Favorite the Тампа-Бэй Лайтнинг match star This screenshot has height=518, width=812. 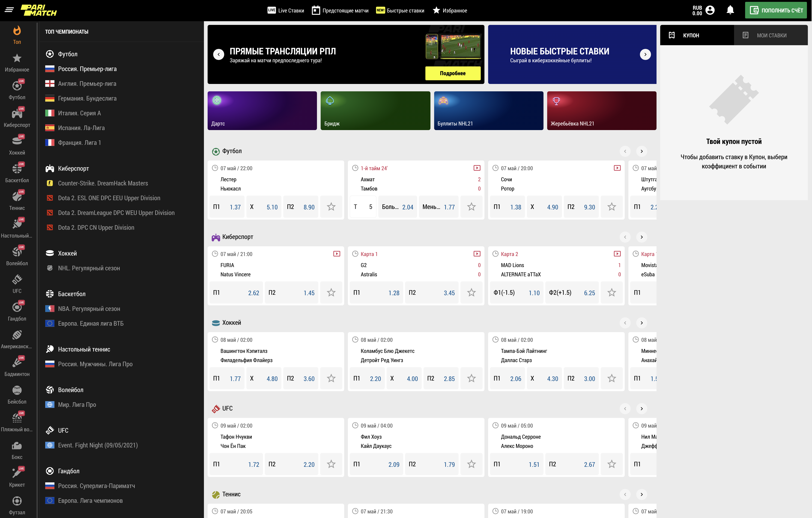coord(612,378)
